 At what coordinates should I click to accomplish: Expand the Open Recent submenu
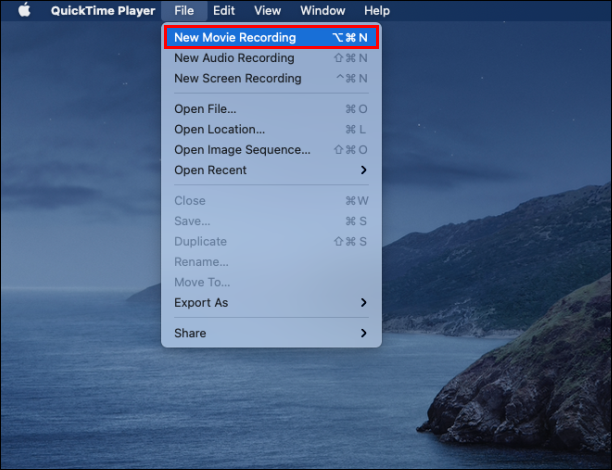click(x=271, y=170)
